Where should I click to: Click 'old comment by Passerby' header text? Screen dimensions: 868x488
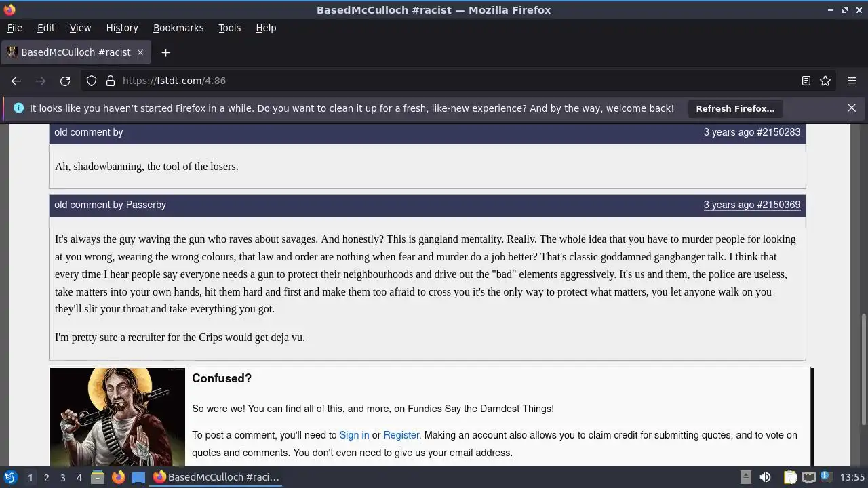[110, 205]
